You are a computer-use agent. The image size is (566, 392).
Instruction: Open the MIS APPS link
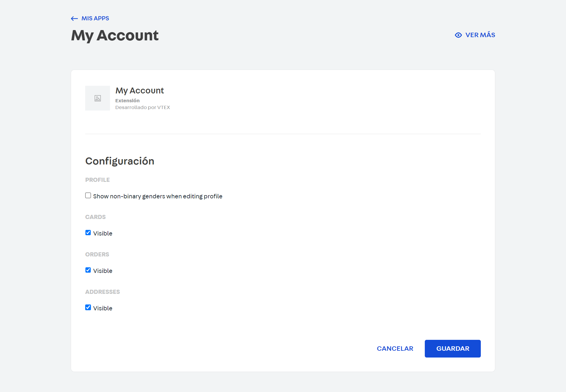pyautogui.click(x=95, y=18)
